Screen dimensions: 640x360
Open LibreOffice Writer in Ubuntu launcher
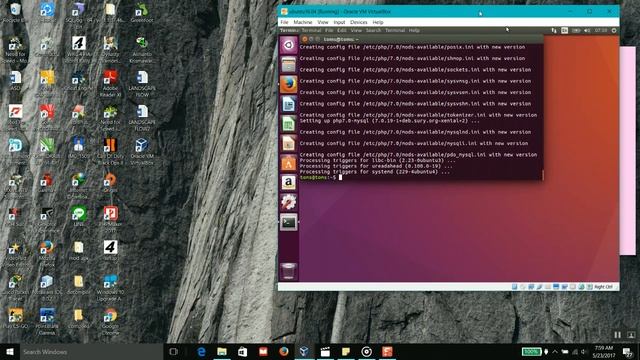289,104
